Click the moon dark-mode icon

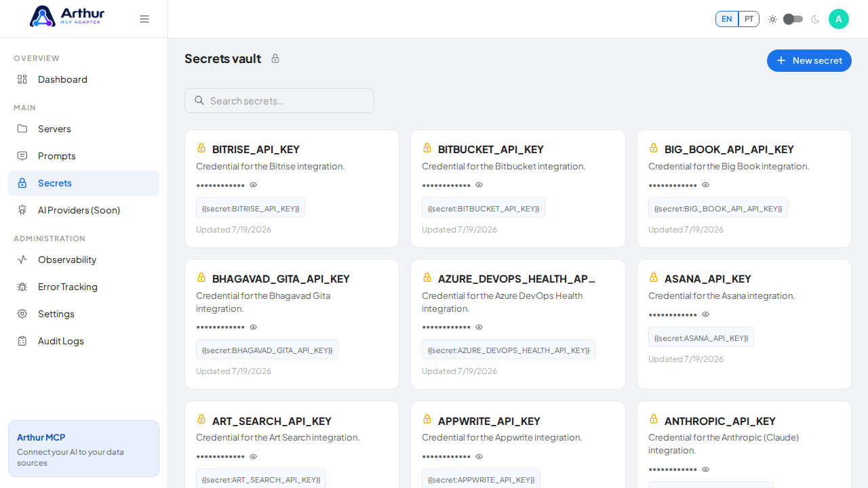815,19
